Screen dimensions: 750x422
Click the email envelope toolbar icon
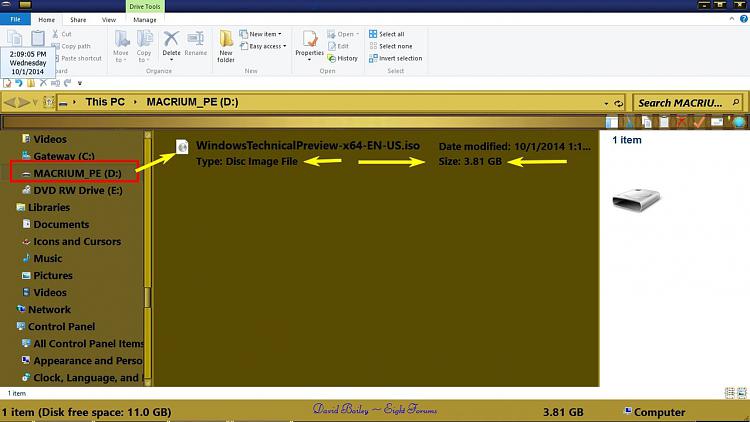pyautogui.click(x=717, y=122)
